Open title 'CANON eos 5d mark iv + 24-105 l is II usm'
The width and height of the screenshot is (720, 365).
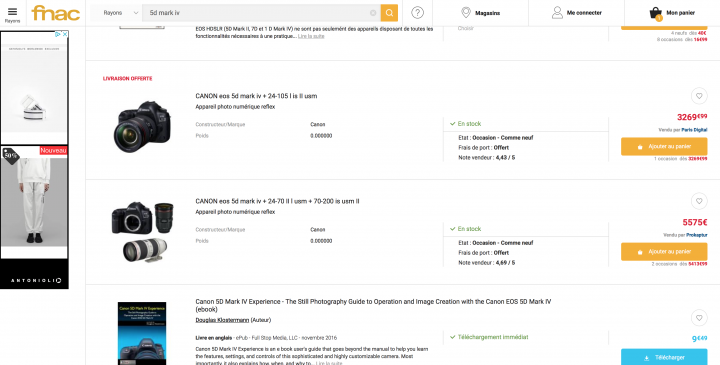[256, 96]
